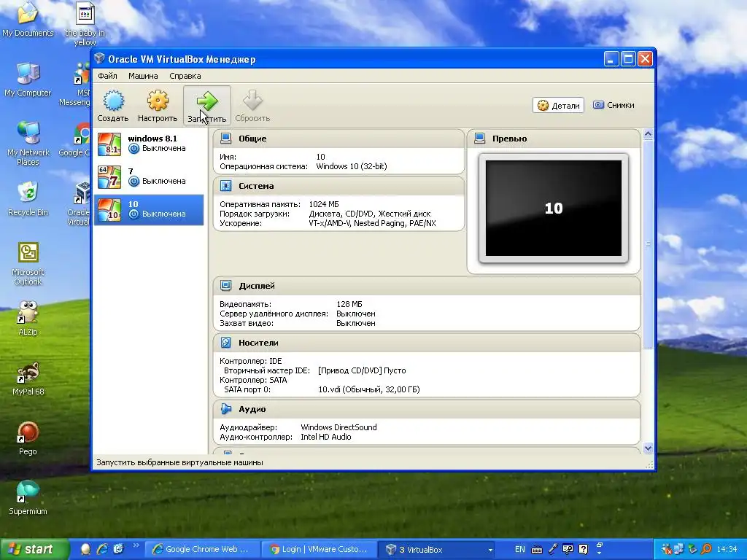This screenshot has width=747, height=560.
Task: Open My Computer desktop icon
Action: coord(28,80)
